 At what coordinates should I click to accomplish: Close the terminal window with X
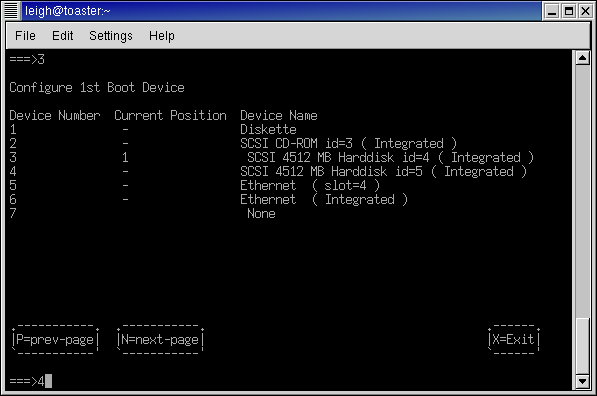tap(585, 11)
